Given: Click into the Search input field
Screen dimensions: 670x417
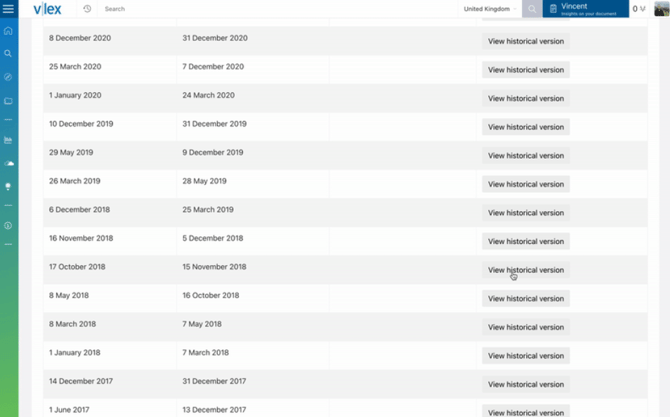Looking at the screenshot, I should point(278,9).
